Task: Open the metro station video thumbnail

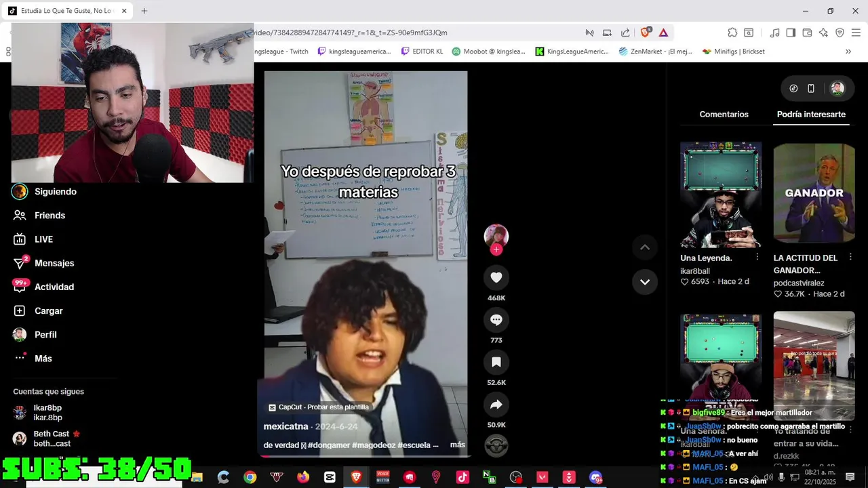Action: tap(814, 365)
